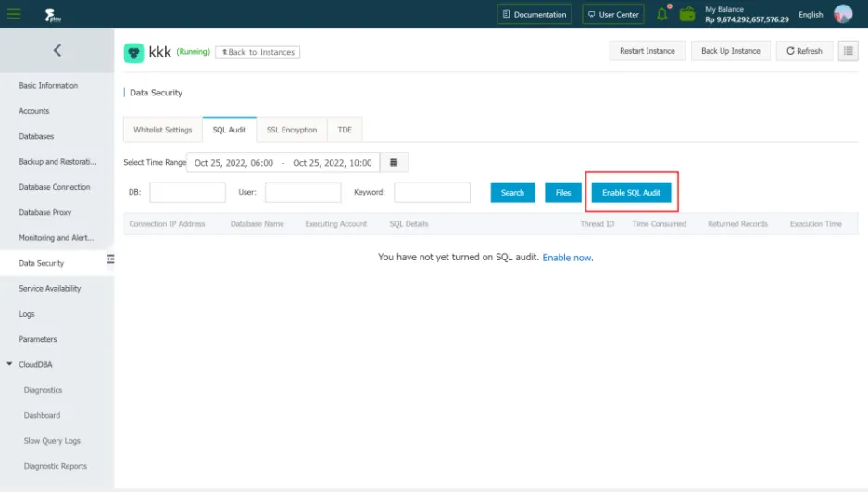Restart Instance
Screen dimensions: 868x492
coord(648,51)
